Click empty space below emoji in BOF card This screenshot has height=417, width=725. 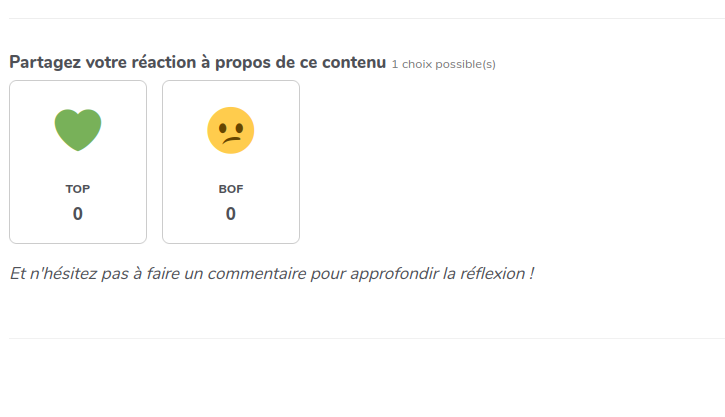[231, 168]
